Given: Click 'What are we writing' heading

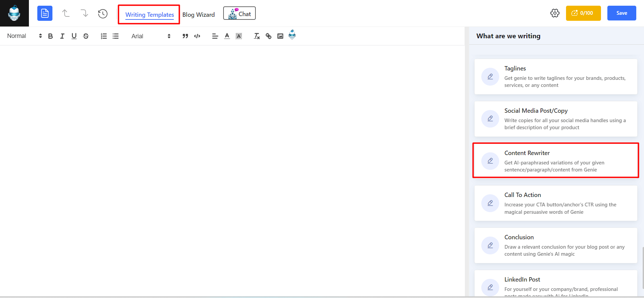Looking at the screenshot, I should 508,36.
